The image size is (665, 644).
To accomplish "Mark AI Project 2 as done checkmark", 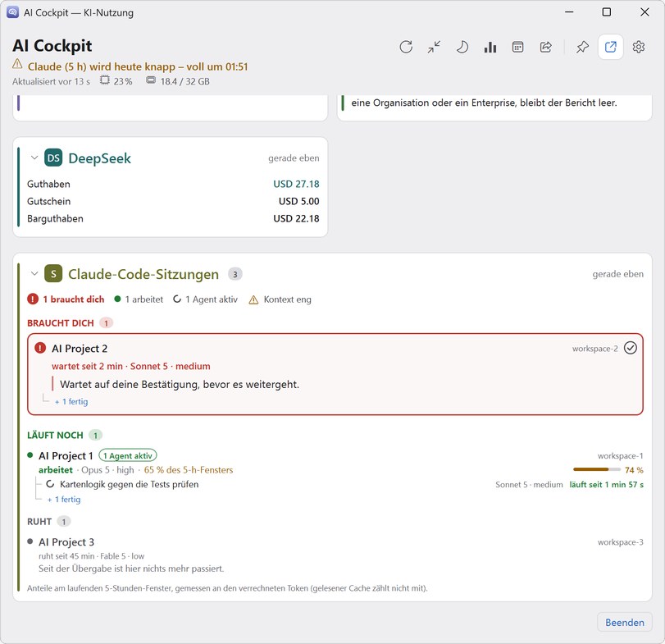I will (x=631, y=348).
